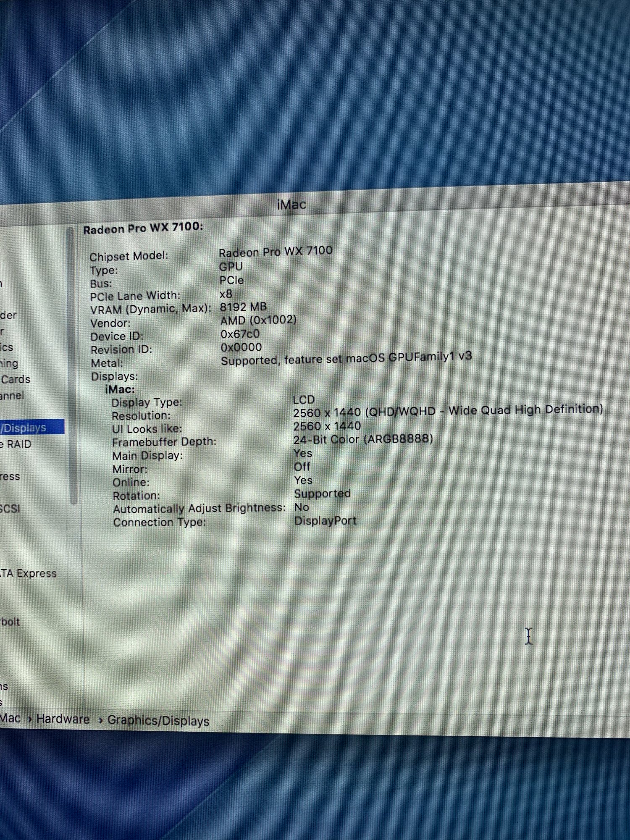Click the Chipset Model value text
The width and height of the screenshot is (630, 840).
(x=276, y=252)
